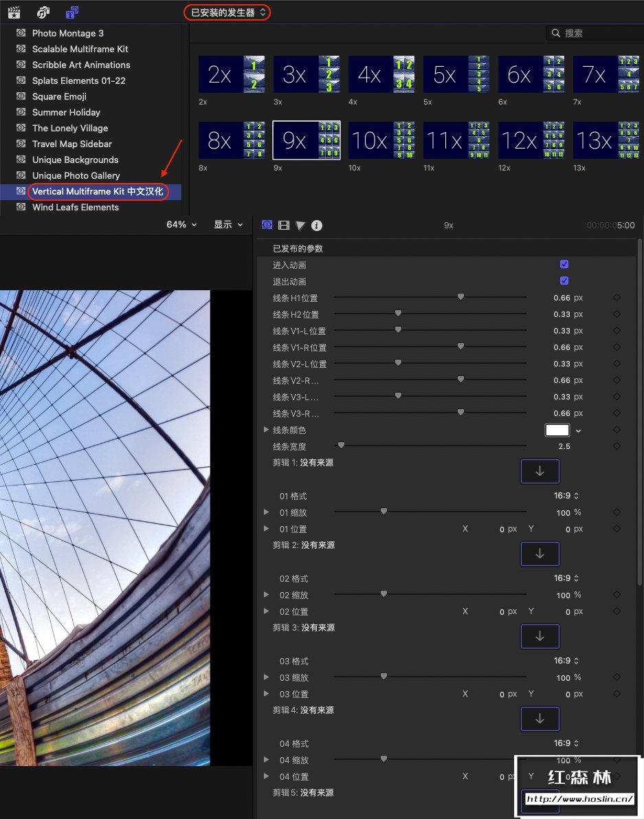Select Scribble Art Animations category
Image resolution: width=644 pixels, height=819 pixels.
coord(81,65)
